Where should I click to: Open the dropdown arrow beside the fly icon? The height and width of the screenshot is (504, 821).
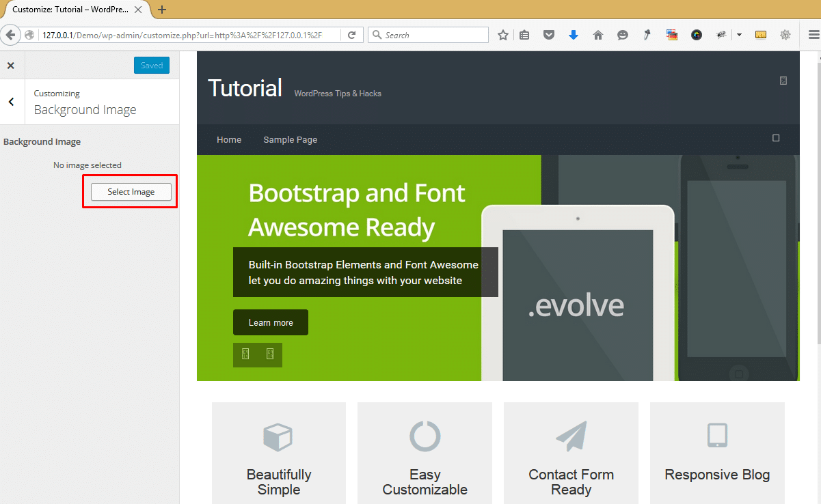[739, 35]
